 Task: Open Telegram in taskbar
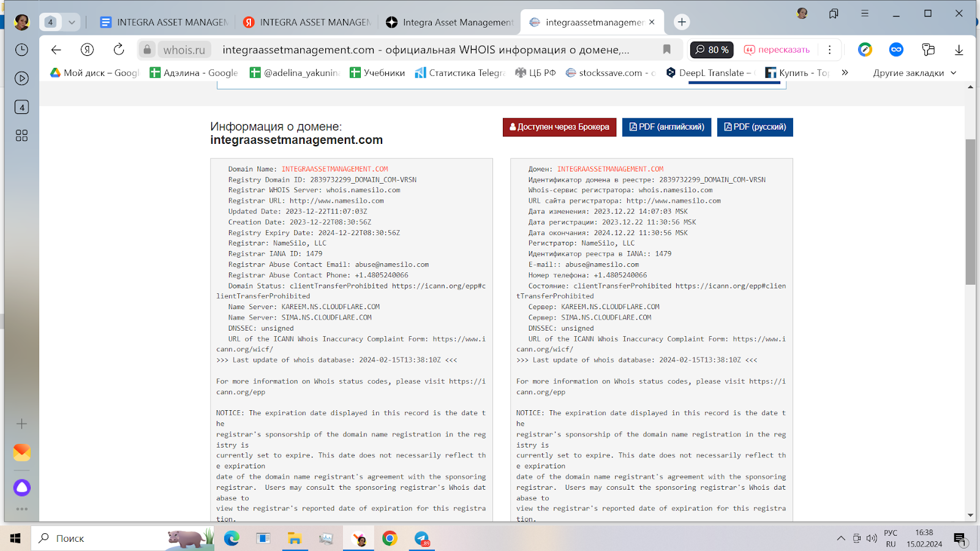[x=421, y=538]
